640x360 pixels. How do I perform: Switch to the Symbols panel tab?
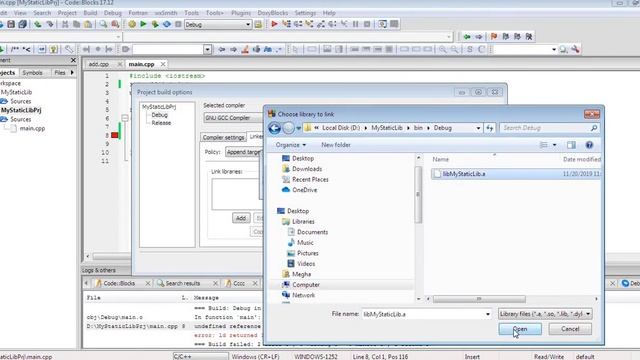(x=32, y=73)
